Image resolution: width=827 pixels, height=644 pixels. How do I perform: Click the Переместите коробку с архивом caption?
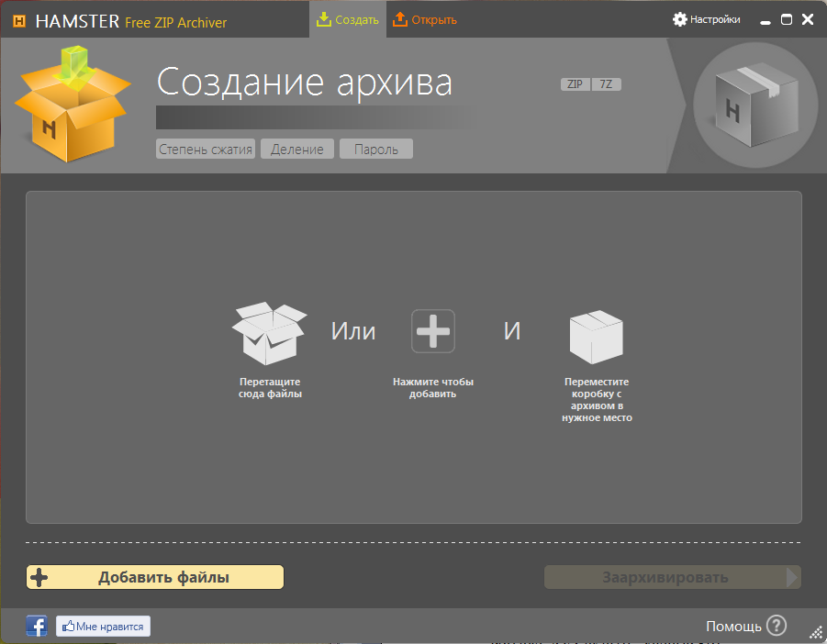(597, 399)
